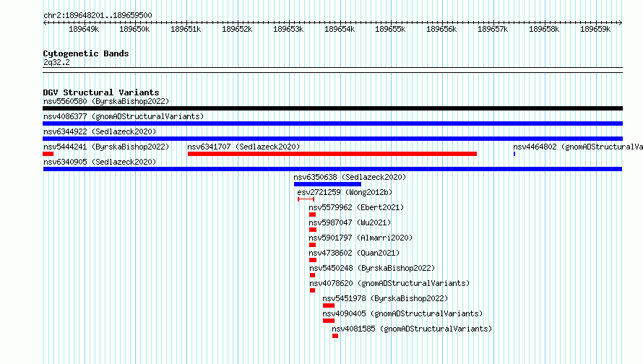The width and height of the screenshot is (643, 364).
Task: Click the nsv5444241 (ByrskaBishop2022) label
Action: click(106, 147)
